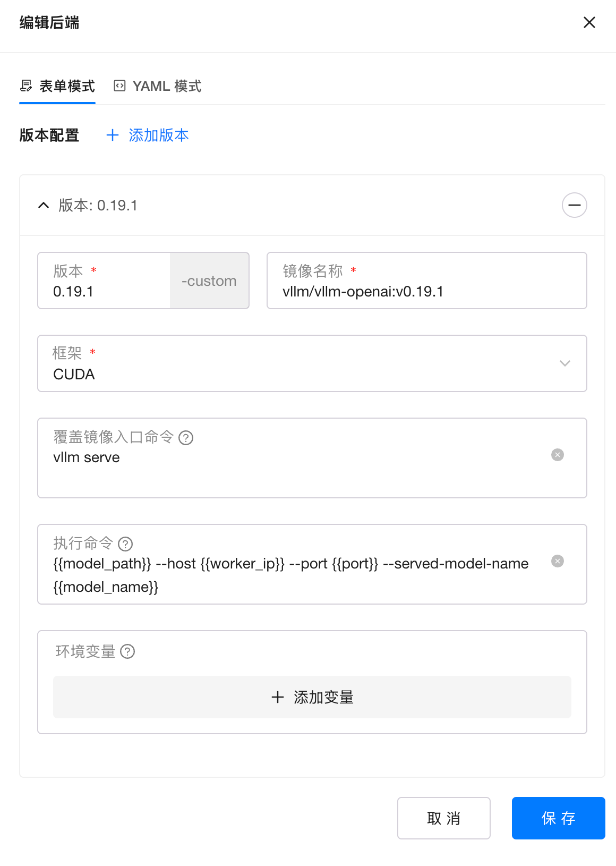The height and width of the screenshot is (866, 616).
Task: Click the 取消 button
Action: (x=443, y=818)
